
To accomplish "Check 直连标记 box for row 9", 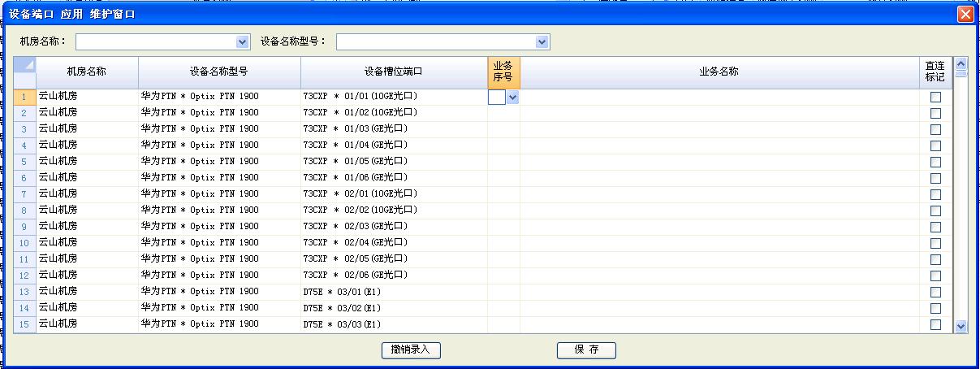I will point(935,227).
